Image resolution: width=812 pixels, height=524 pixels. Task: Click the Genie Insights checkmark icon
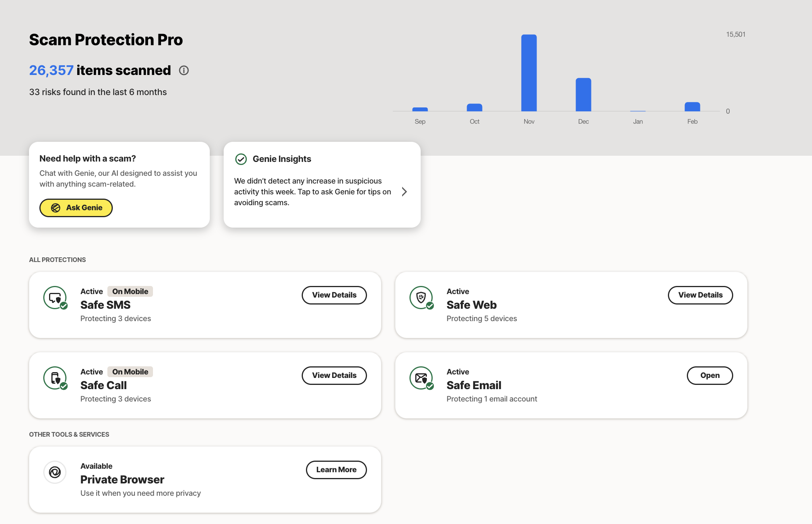(x=241, y=159)
